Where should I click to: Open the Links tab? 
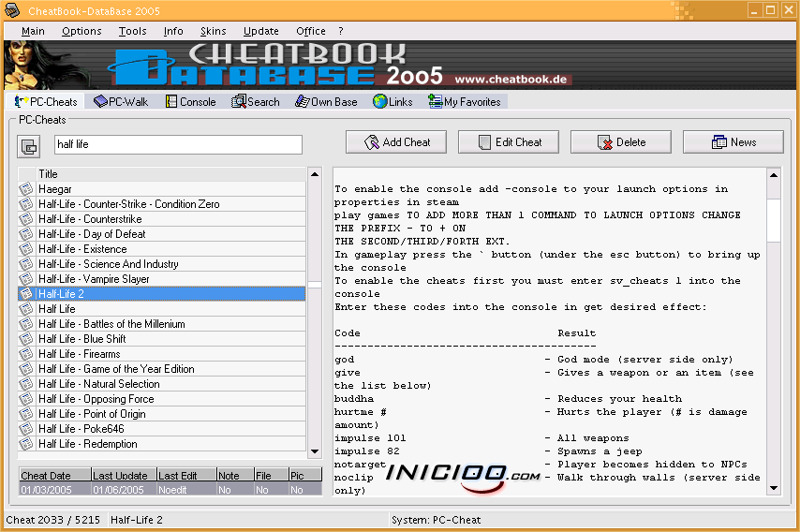(x=393, y=102)
